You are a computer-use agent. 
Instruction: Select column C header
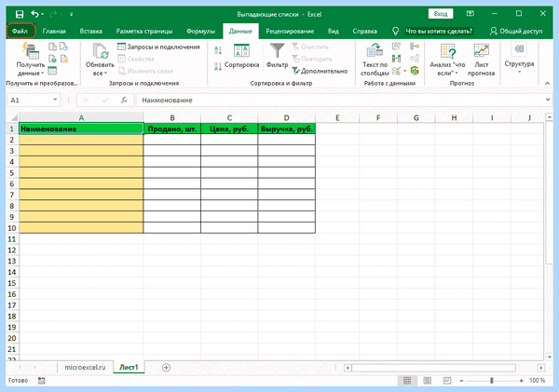click(x=229, y=117)
